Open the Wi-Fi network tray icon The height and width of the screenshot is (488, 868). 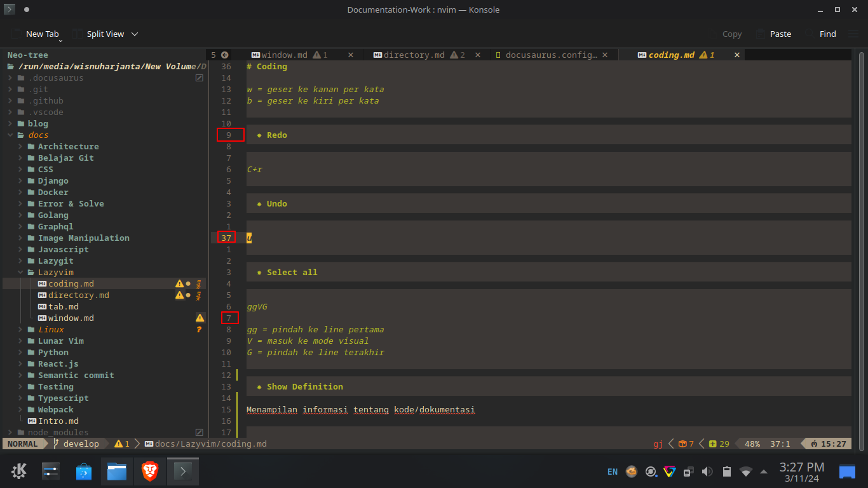746,471
